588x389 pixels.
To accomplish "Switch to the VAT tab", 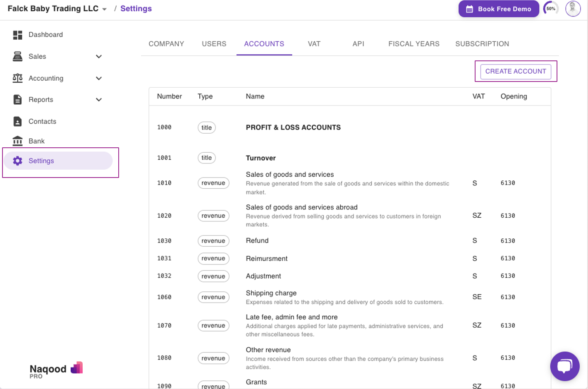I will [x=314, y=44].
